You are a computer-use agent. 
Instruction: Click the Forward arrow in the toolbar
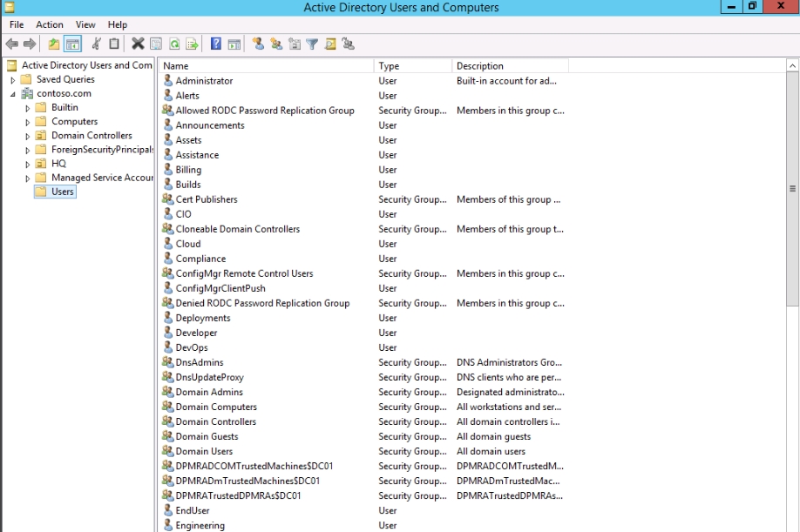[31, 44]
